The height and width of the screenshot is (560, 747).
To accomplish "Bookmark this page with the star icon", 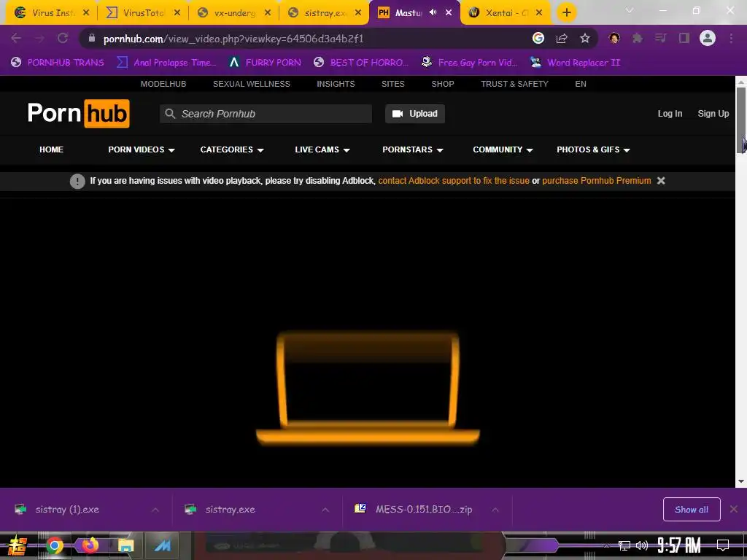I will (x=585, y=38).
